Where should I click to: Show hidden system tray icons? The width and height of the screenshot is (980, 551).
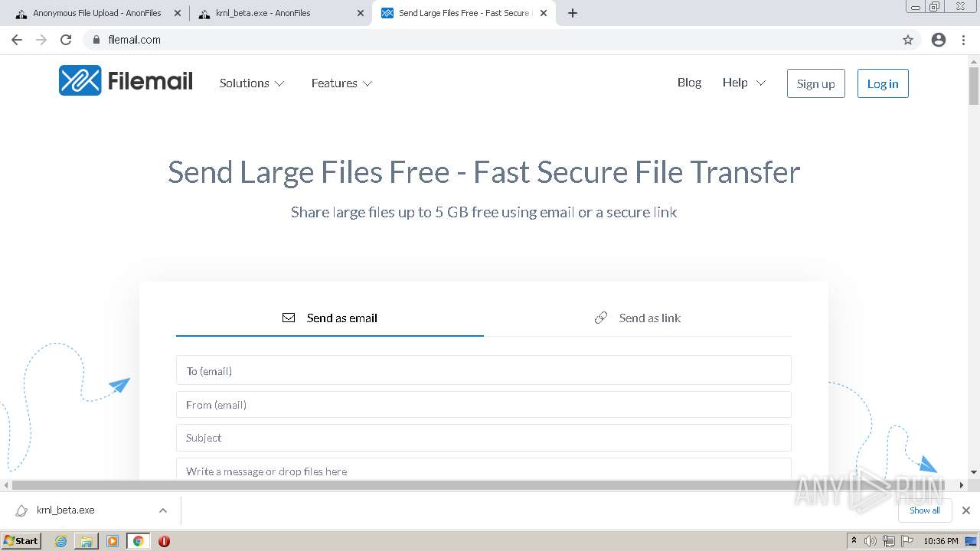click(854, 541)
